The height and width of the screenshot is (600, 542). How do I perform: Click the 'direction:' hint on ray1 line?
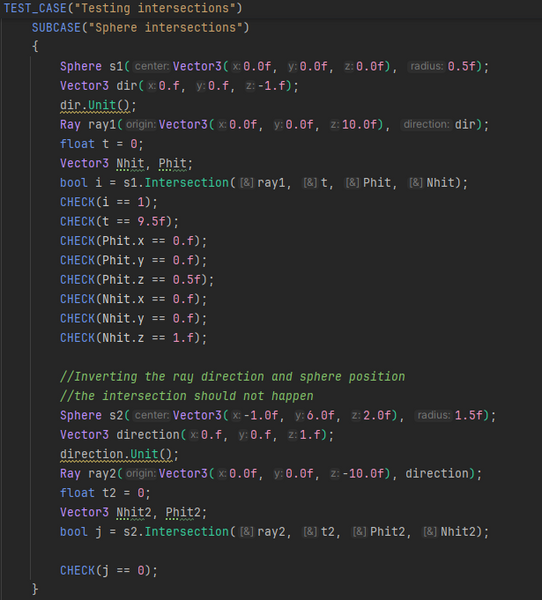click(426, 125)
